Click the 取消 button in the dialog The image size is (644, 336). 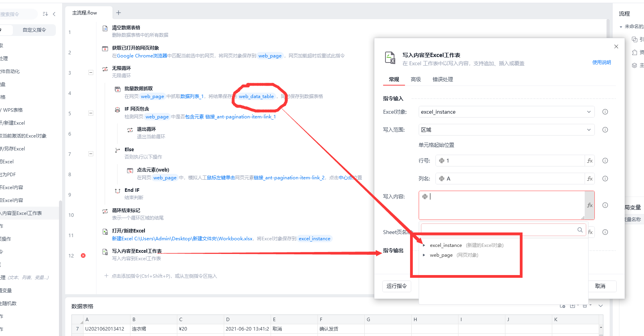click(x=600, y=286)
